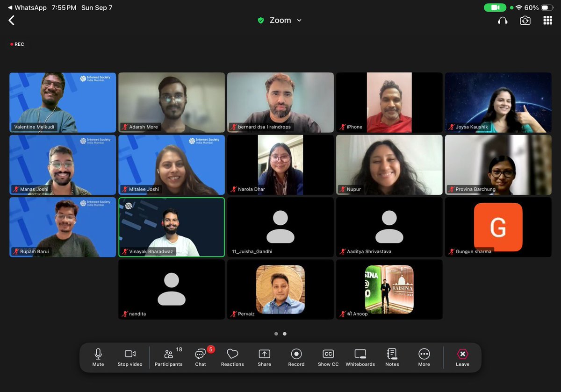
Task: Select Mitalee Joshi's video tile
Action: point(172,165)
